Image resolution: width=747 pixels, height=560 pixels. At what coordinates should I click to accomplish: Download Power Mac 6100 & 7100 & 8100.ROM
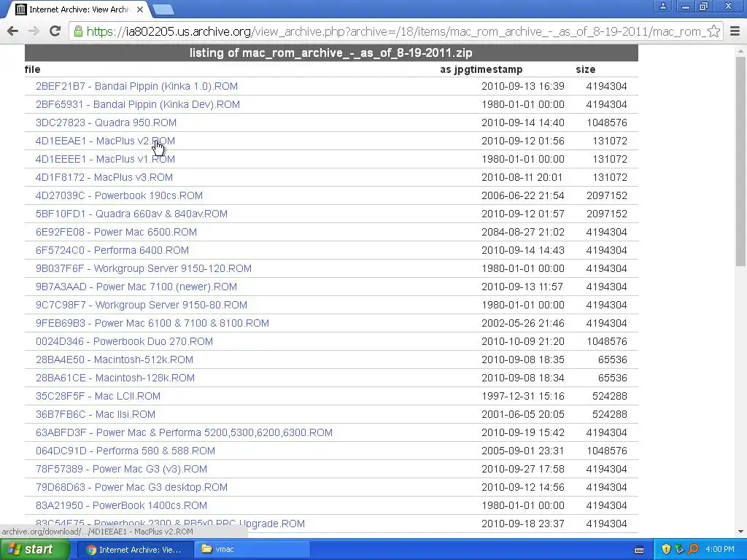152,323
